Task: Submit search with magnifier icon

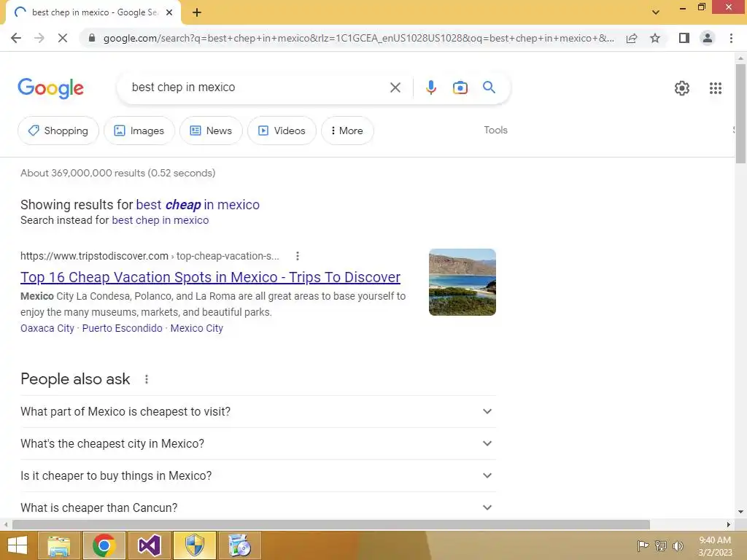Action: tap(489, 87)
